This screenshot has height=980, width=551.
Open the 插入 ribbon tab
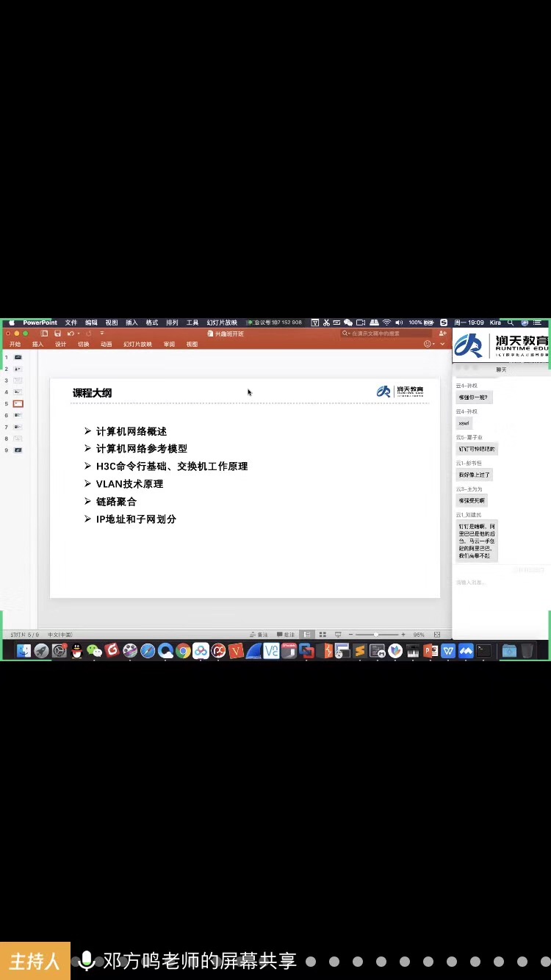coord(37,345)
